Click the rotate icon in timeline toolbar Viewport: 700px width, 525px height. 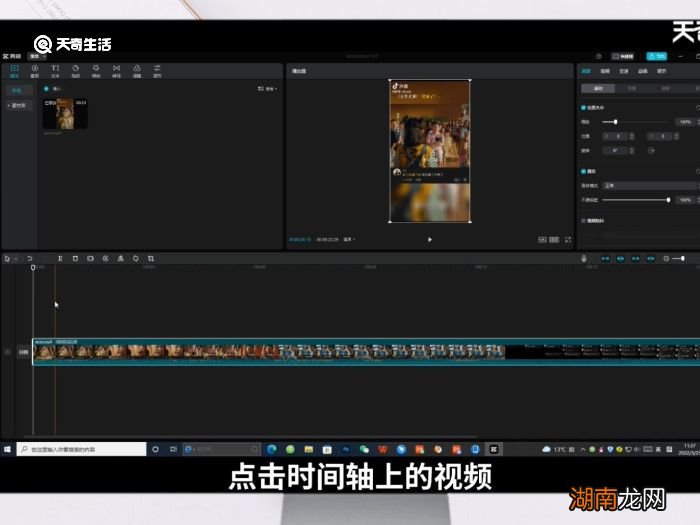(136, 258)
